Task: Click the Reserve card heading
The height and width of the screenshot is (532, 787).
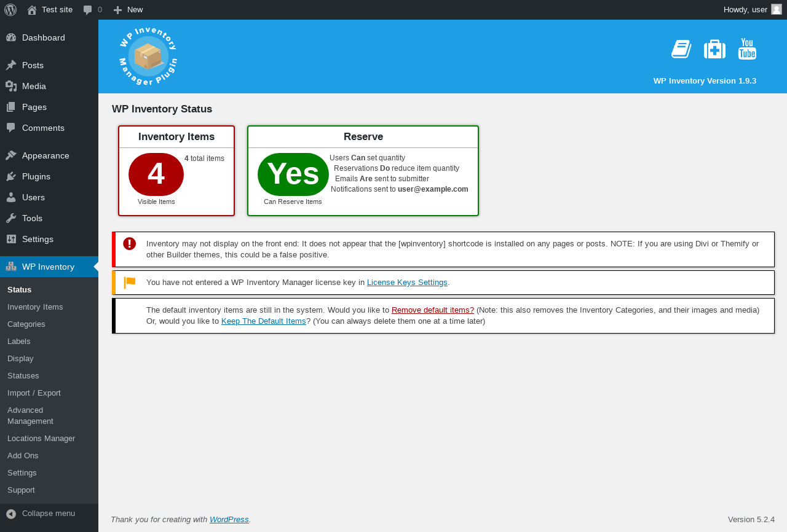Action: pyautogui.click(x=363, y=137)
